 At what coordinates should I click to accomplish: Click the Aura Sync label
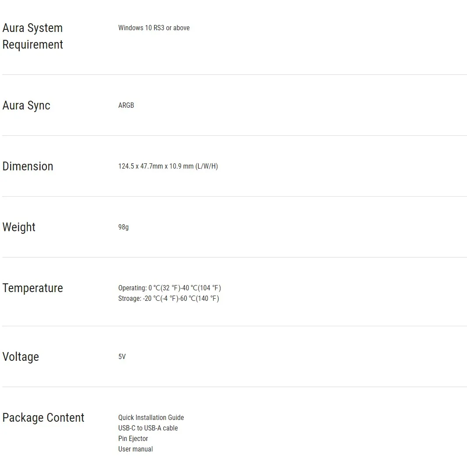pos(26,106)
